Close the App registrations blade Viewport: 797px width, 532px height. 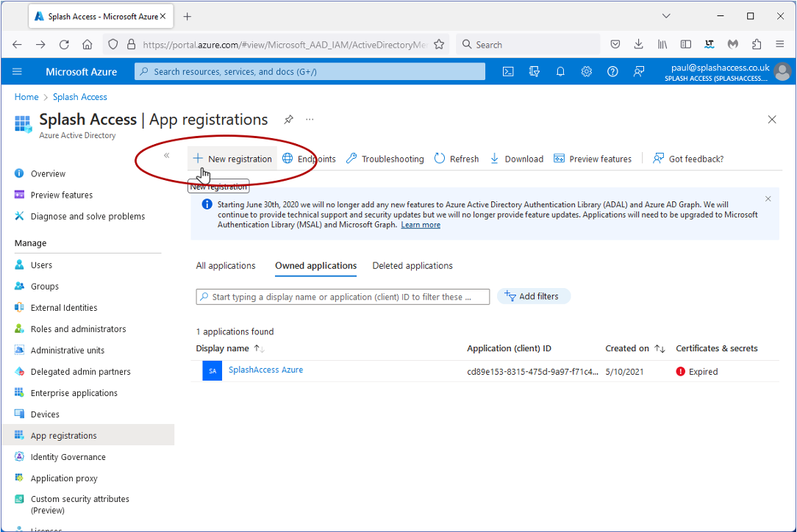pos(771,120)
